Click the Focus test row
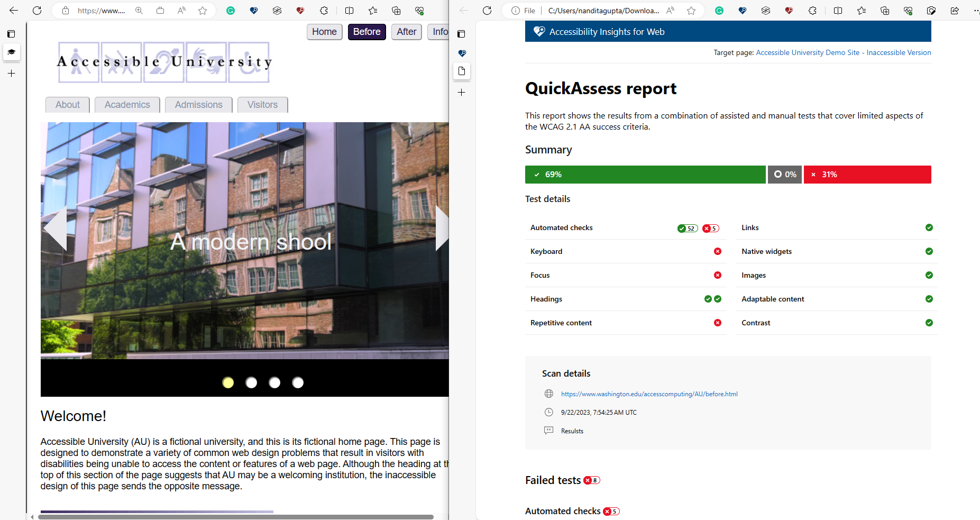This screenshot has width=980, height=520. [626, 275]
